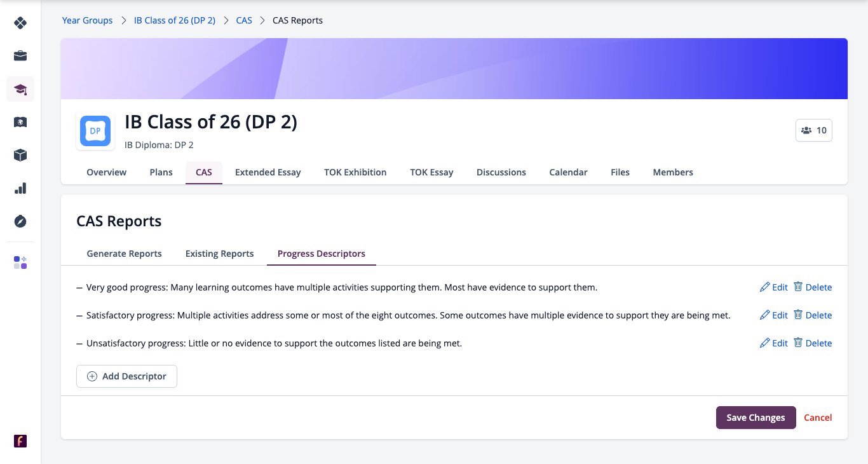Click the Add Descriptor button
The height and width of the screenshot is (464, 868).
pyautogui.click(x=126, y=376)
